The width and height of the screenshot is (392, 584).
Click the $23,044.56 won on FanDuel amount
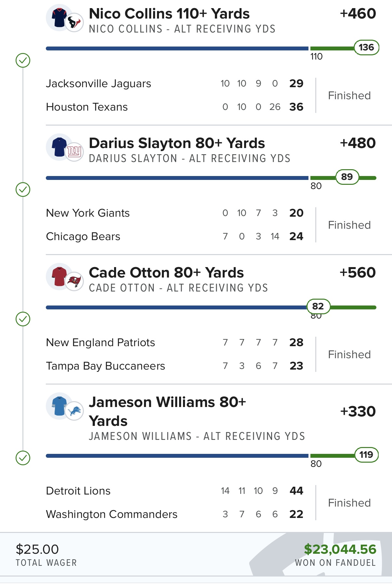(340, 549)
